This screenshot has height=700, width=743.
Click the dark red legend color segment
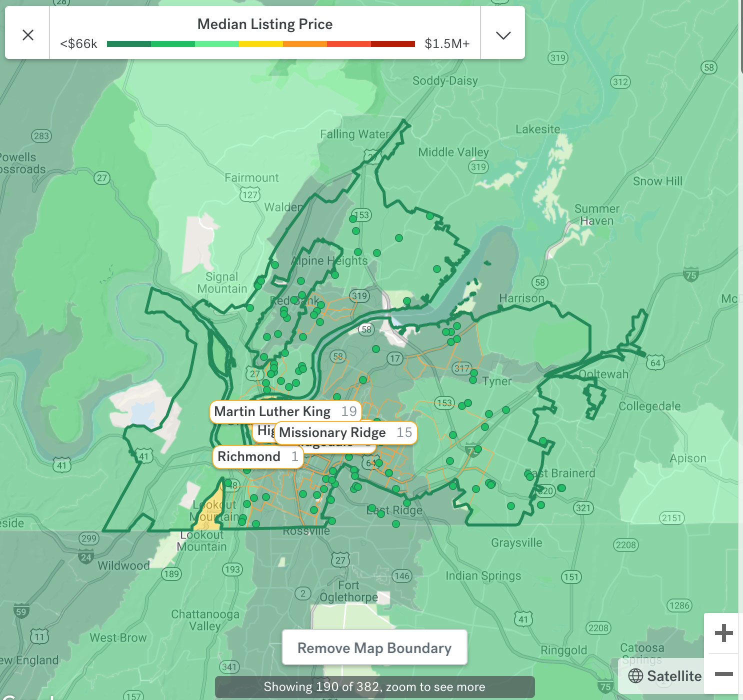point(393,44)
